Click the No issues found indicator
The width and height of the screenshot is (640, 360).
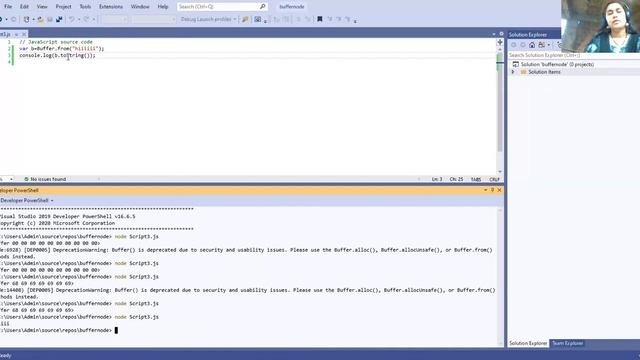[x=45, y=179]
